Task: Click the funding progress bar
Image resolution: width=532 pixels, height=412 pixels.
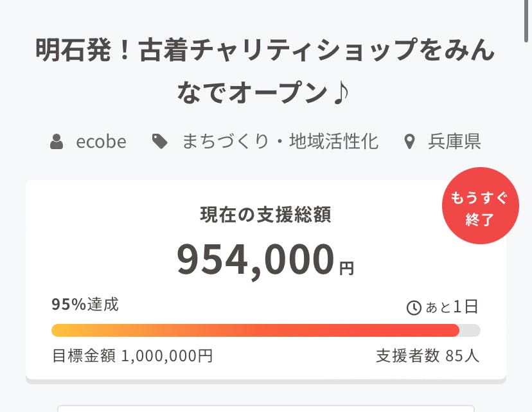Action: click(257, 330)
